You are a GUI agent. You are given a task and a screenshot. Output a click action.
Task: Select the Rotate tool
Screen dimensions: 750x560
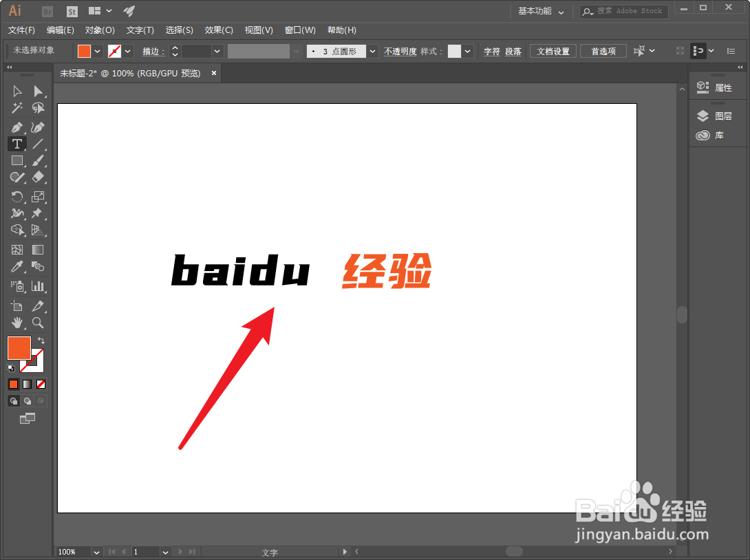pyautogui.click(x=17, y=197)
